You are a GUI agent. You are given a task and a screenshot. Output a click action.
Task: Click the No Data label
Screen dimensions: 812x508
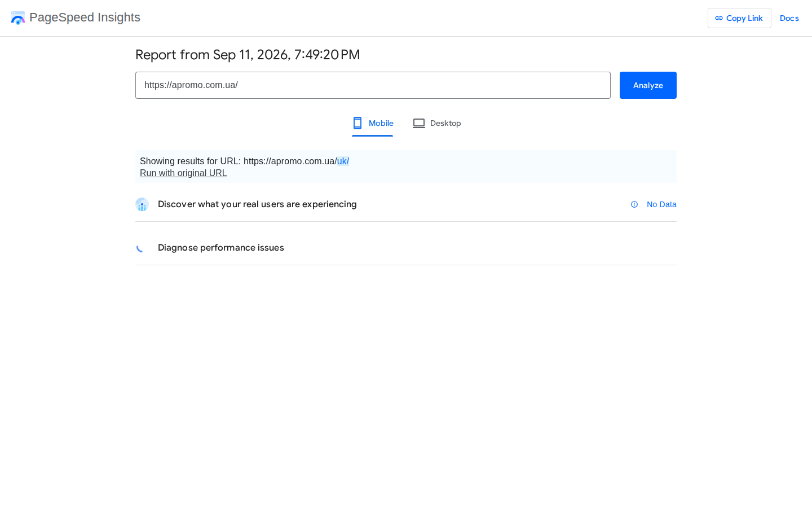[661, 204]
